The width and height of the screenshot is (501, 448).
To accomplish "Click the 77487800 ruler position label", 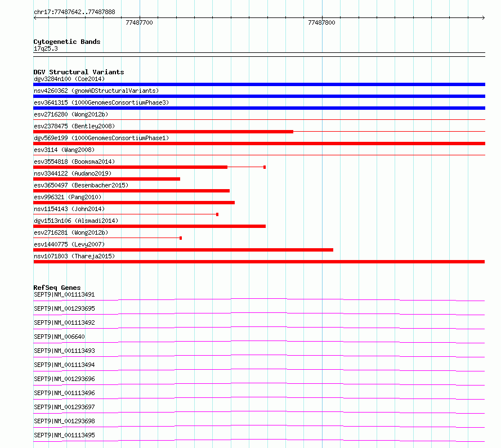I will 322,23.
